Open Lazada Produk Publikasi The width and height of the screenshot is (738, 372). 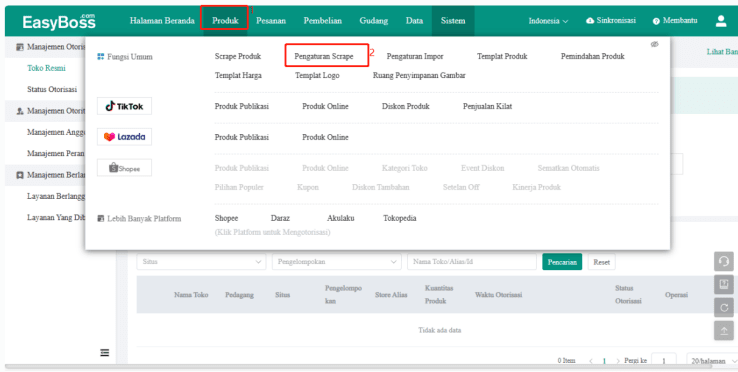pyautogui.click(x=241, y=137)
